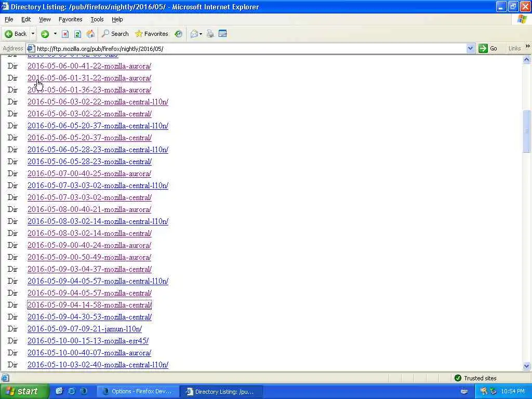Open the Forward history dropdown arrow

click(55, 34)
